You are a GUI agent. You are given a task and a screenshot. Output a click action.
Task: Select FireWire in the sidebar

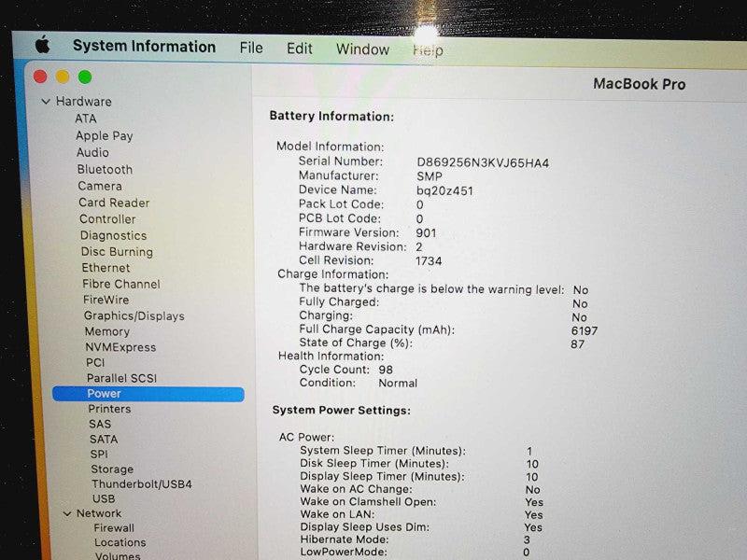click(x=106, y=300)
